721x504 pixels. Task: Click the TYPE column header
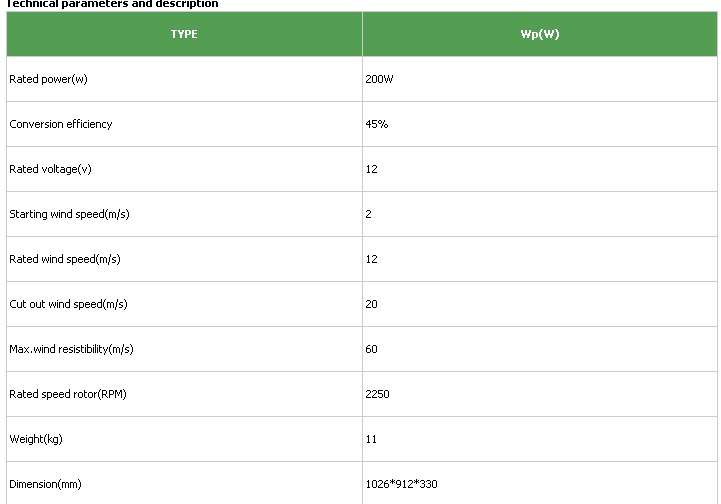click(184, 34)
